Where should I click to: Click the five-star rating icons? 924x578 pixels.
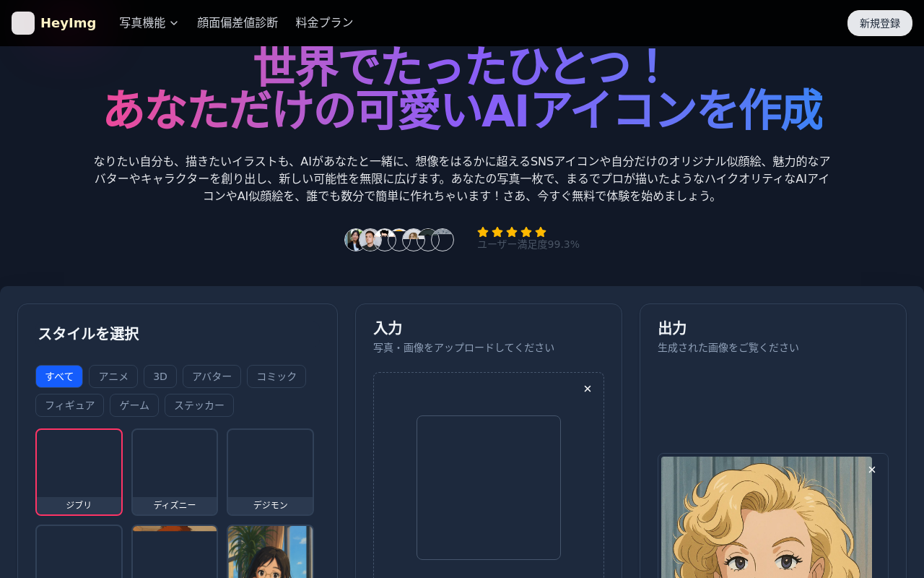[x=512, y=232]
